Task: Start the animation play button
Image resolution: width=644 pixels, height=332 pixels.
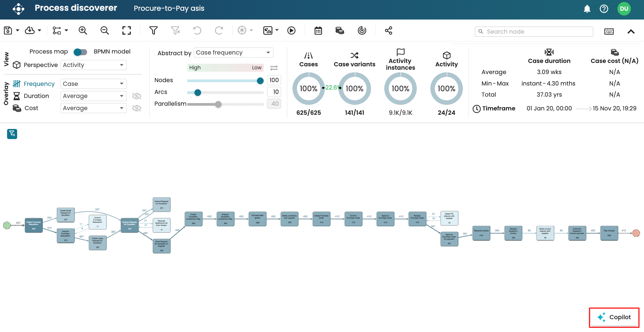Action: coord(291,31)
